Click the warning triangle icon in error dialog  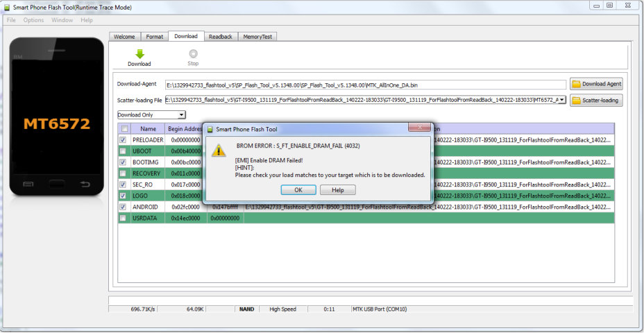[219, 151]
